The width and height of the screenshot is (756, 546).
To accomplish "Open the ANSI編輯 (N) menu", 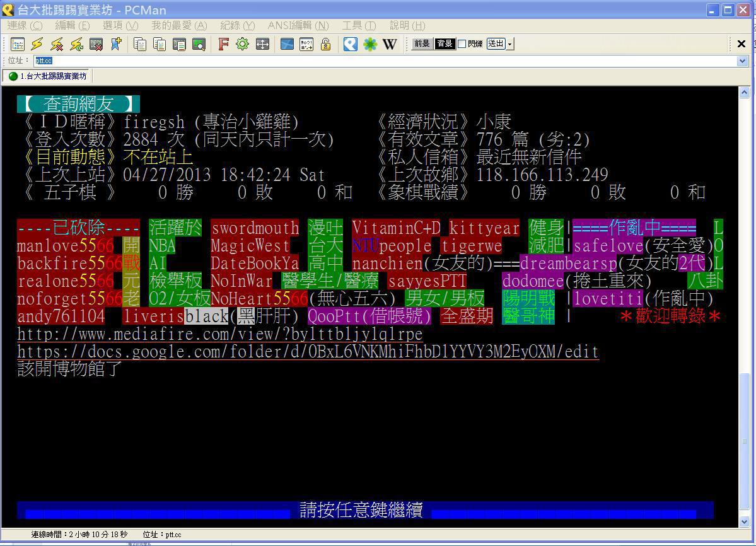I will pos(298,26).
